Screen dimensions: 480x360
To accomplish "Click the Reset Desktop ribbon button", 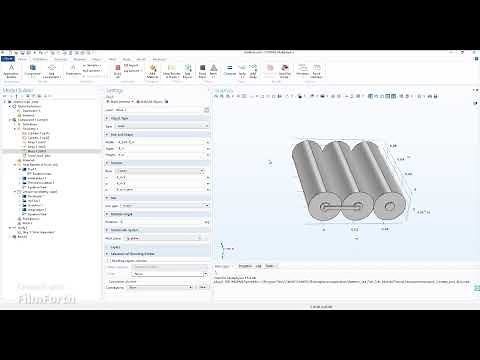I will [317, 71].
